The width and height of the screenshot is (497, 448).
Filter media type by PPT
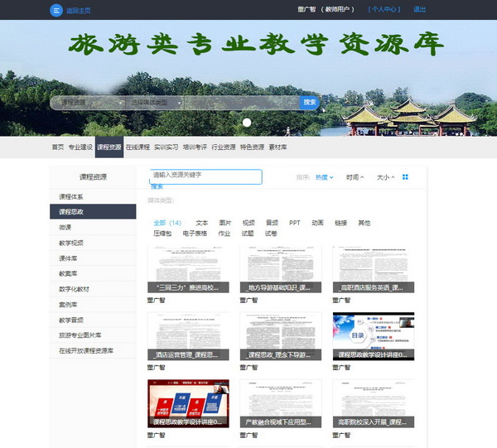[x=295, y=223]
